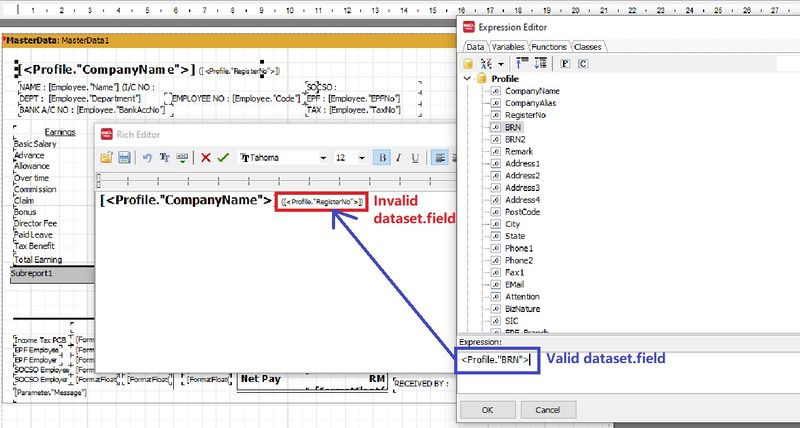Select the BRN field
Screen dimensions: 800x428
coord(513,127)
